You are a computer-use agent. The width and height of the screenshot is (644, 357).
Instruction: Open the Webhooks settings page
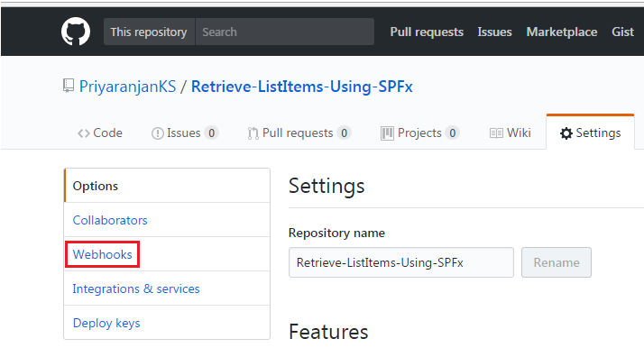tap(102, 254)
